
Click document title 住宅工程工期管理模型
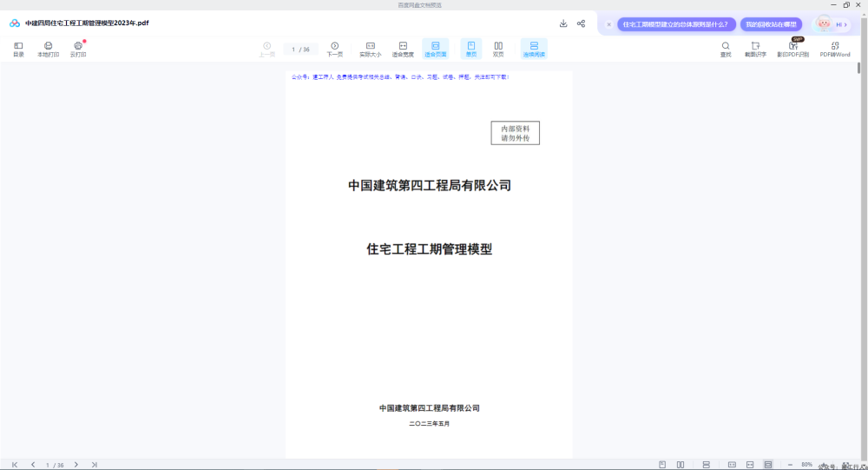click(x=429, y=249)
